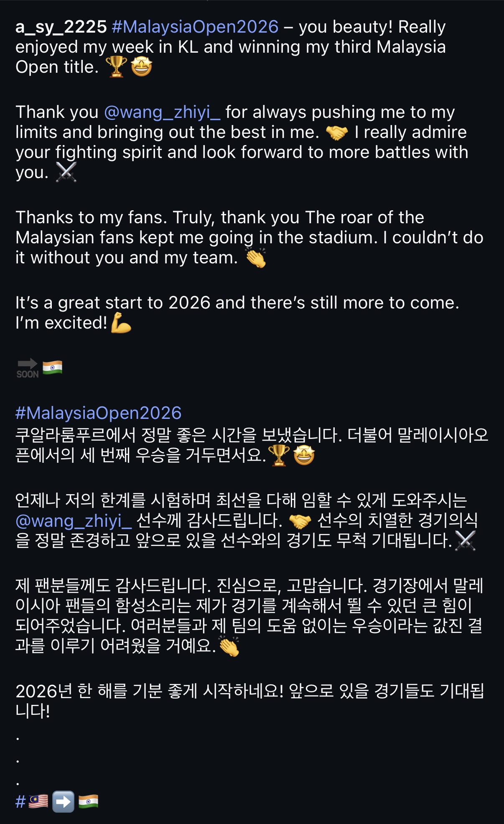Click the handshake emoji in the Korean paragraph
The image size is (504, 824).
click(x=300, y=521)
